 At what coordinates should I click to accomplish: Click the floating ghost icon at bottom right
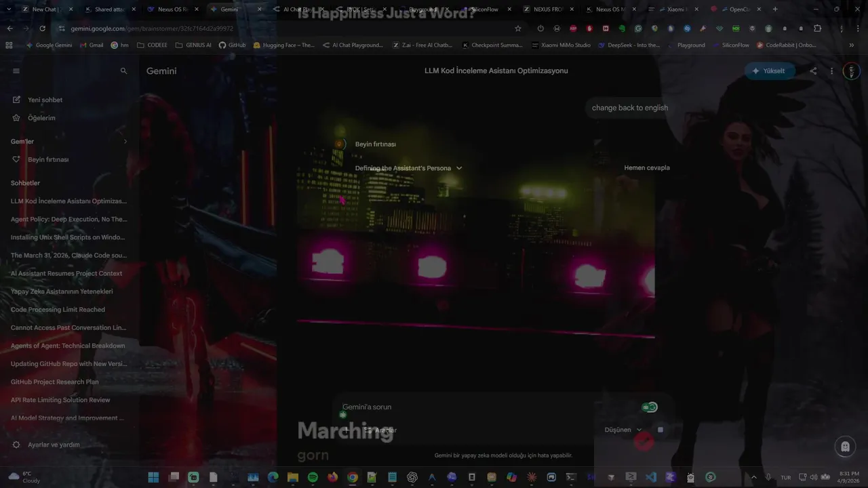(x=845, y=447)
